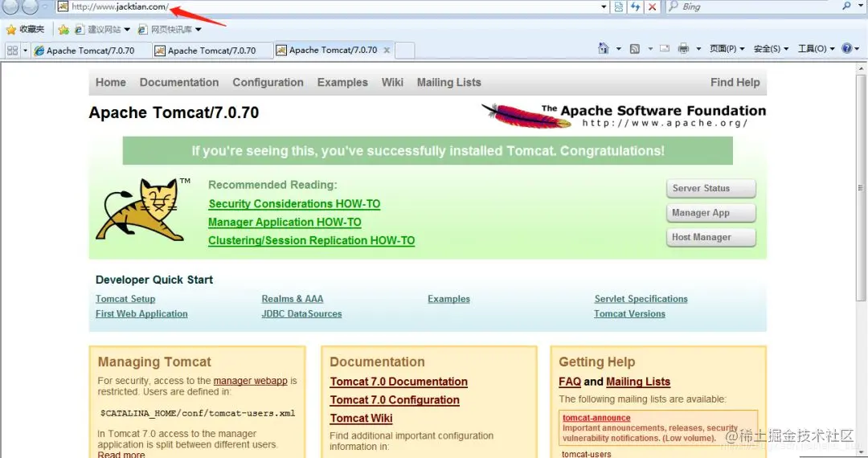Open a new blank tab
868x458 pixels.
pos(404,51)
